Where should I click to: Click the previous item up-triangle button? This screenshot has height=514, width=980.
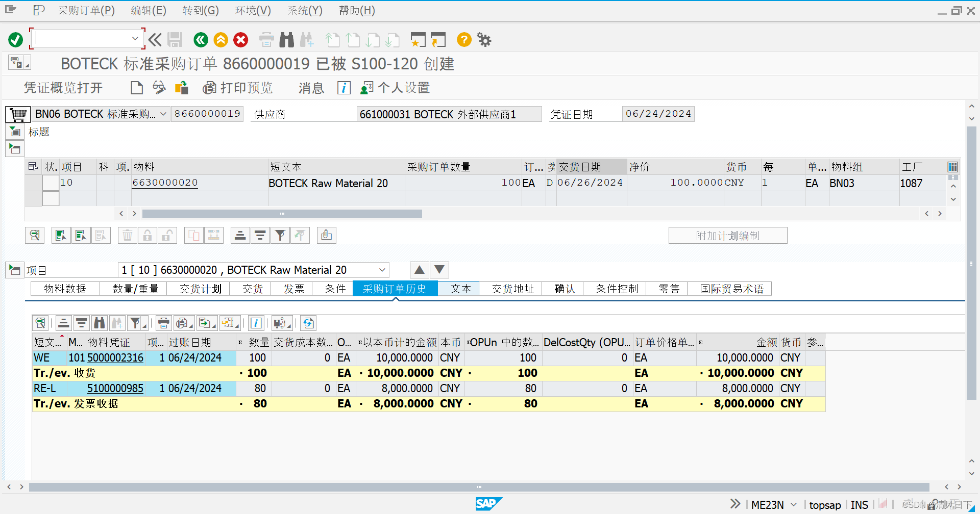(420, 270)
